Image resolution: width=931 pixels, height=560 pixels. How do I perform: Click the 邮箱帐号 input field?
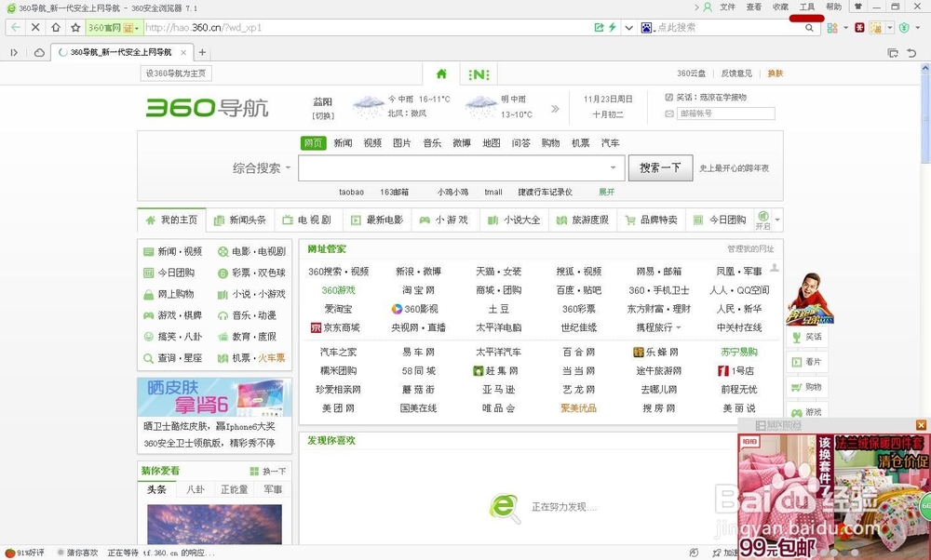(725, 113)
